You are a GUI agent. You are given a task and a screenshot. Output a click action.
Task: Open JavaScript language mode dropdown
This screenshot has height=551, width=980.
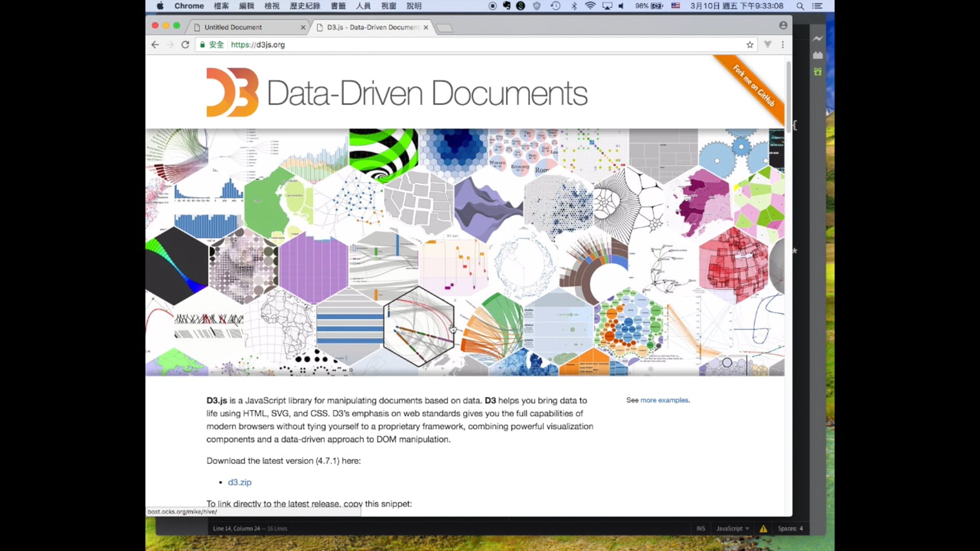[x=732, y=529]
